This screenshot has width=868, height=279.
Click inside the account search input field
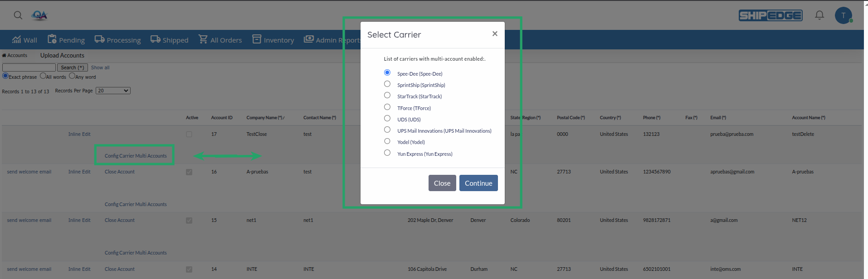click(29, 67)
